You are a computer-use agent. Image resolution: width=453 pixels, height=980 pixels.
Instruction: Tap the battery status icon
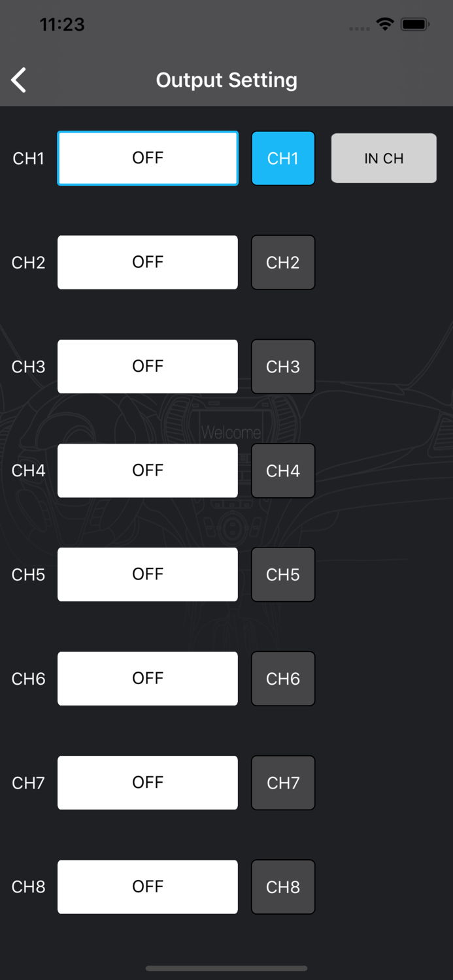414,25
